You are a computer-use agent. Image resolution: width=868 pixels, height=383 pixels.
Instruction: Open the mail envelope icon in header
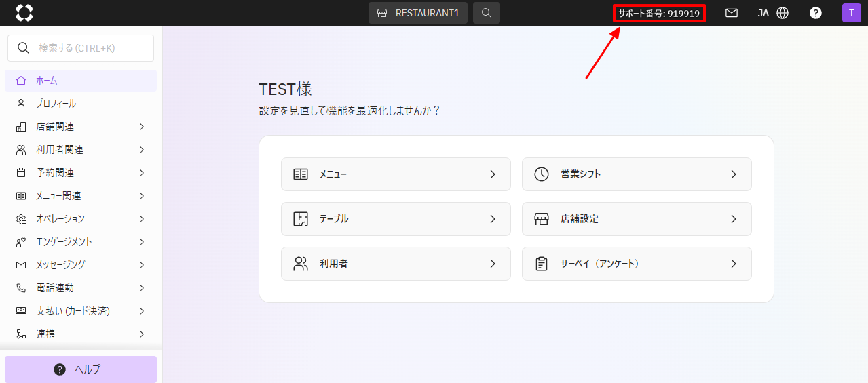click(732, 13)
